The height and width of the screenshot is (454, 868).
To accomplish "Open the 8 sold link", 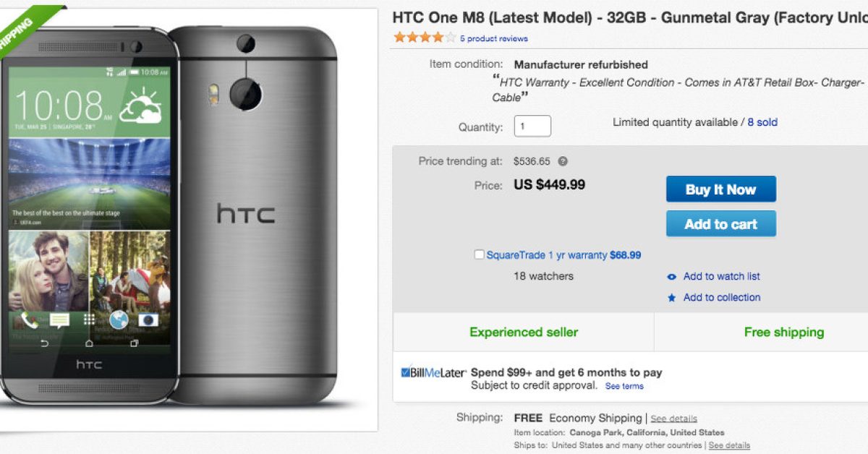I will [x=762, y=123].
